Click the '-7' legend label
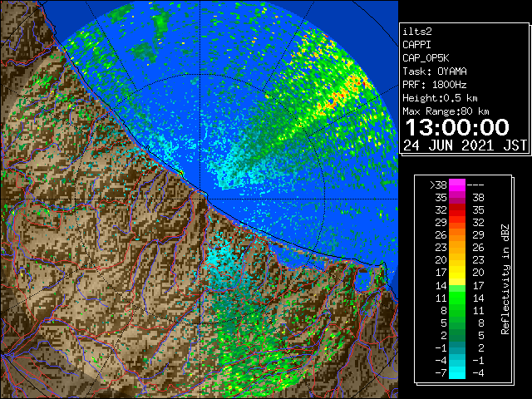 pyautogui.click(x=441, y=372)
